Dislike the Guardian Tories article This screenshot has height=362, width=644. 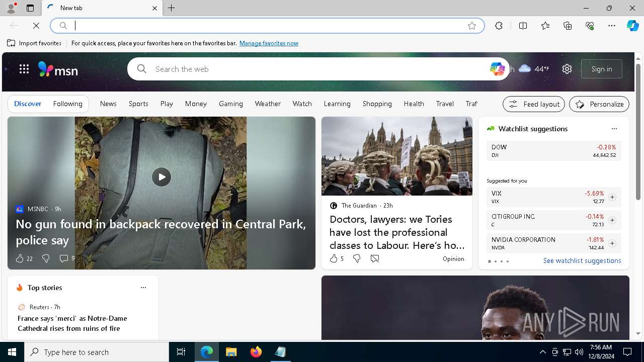(357, 258)
